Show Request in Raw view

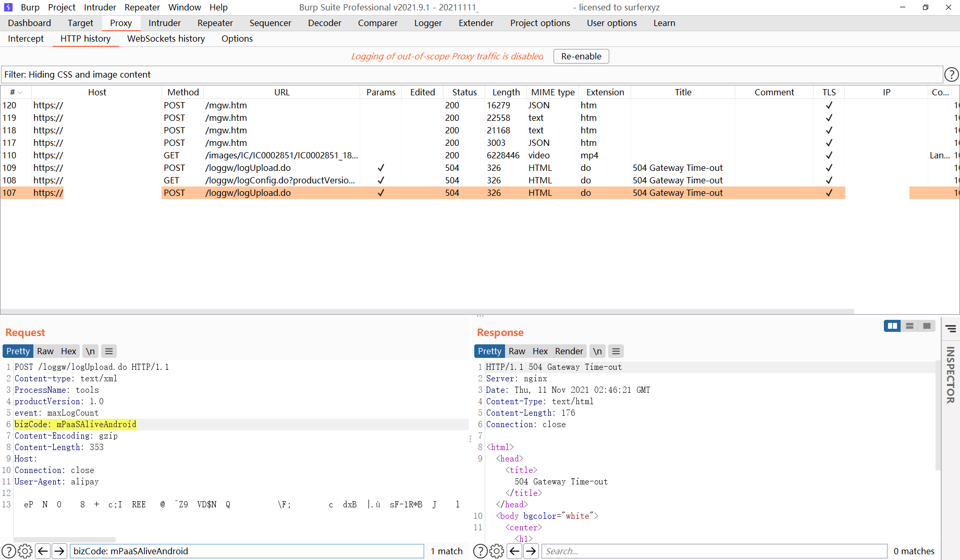pos(45,351)
